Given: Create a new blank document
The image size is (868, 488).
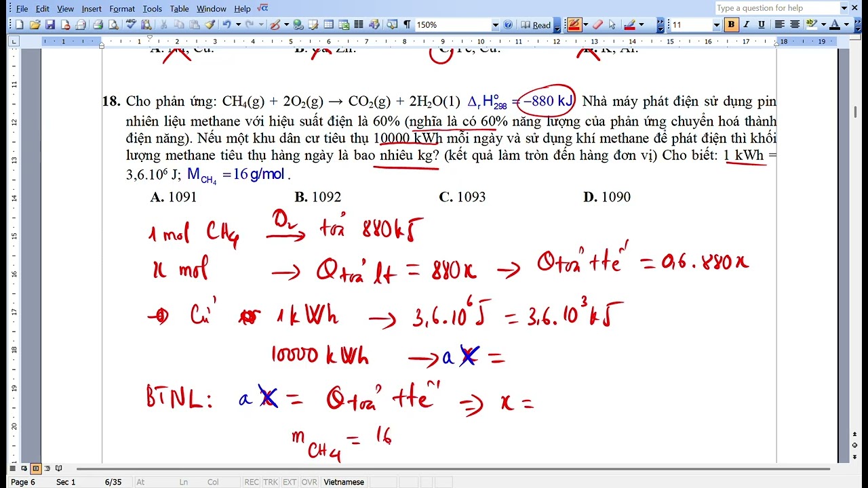Looking at the screenshot, I should [19, 25].
